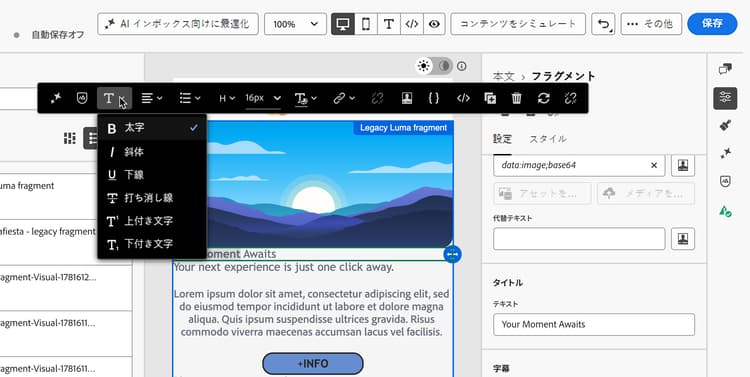This screenshot has width=750, height=377.
Task: Open the font color dropdown
Action: (306, 99)
